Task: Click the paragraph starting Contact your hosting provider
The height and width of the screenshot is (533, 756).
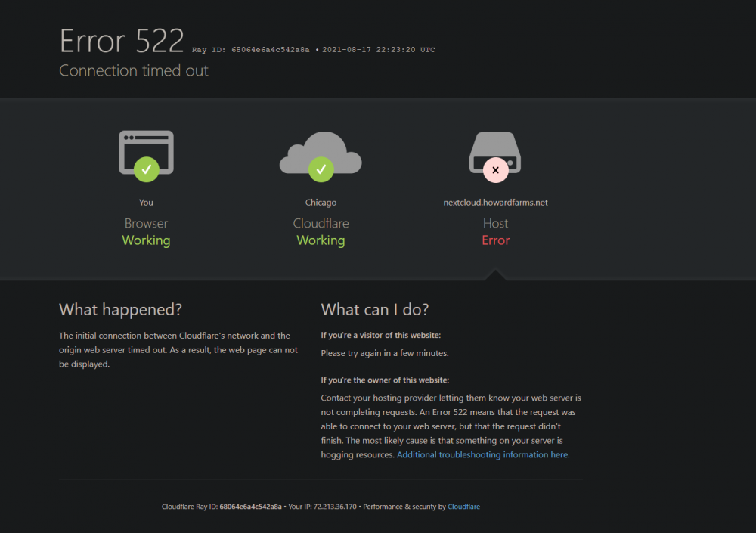Action: click(451, 426)
